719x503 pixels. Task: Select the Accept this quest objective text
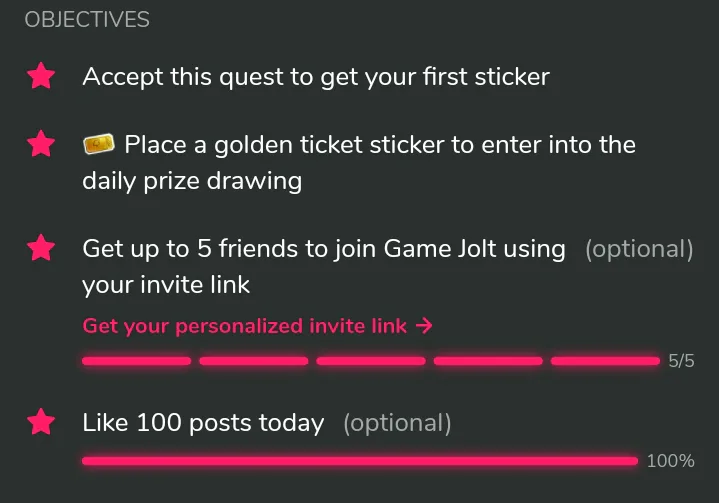(x=316, y=77)
